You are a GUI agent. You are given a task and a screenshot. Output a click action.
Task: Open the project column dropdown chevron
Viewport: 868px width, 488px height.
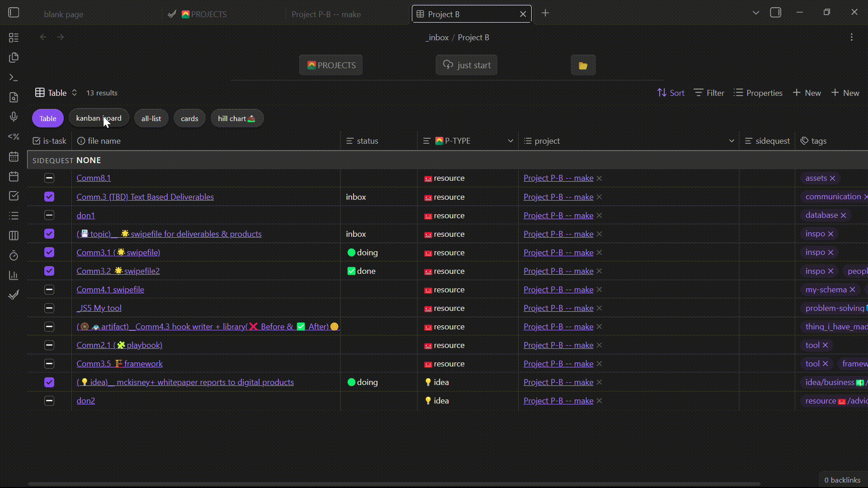click(731, 141)
